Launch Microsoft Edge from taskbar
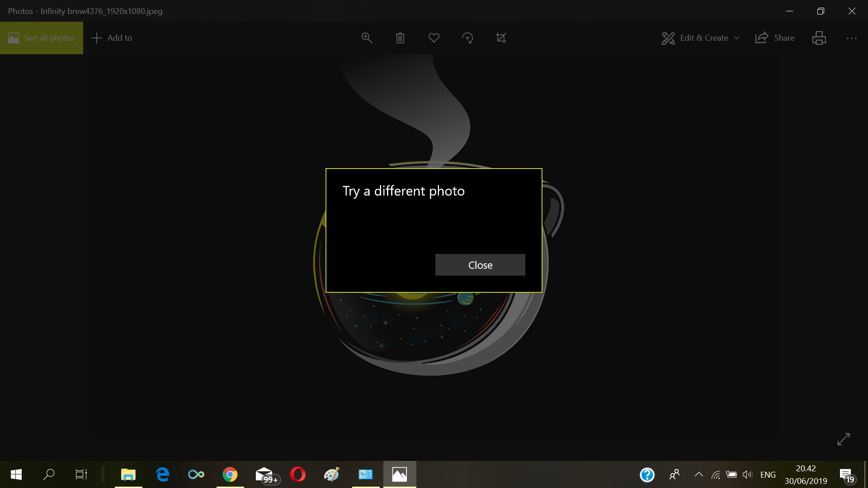Screen dimensions: 868x488 click(x=162, y=474)
